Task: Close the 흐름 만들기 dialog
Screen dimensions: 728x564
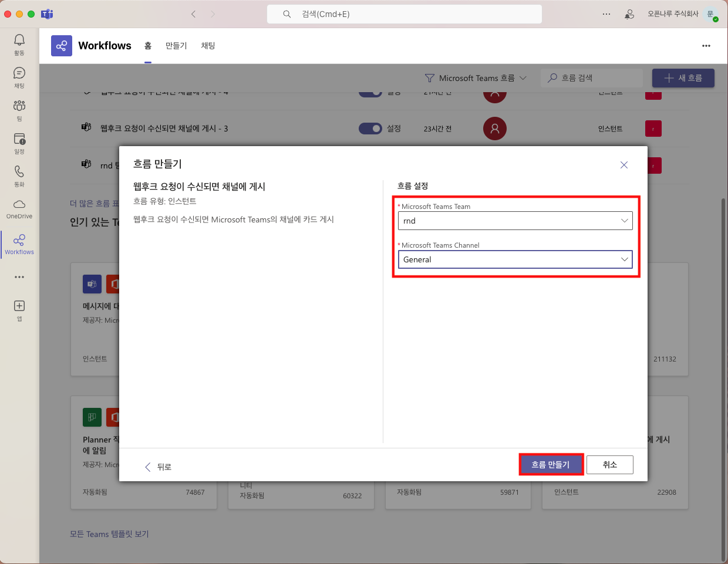Action: pyautogui.click(x=624, y=165)
